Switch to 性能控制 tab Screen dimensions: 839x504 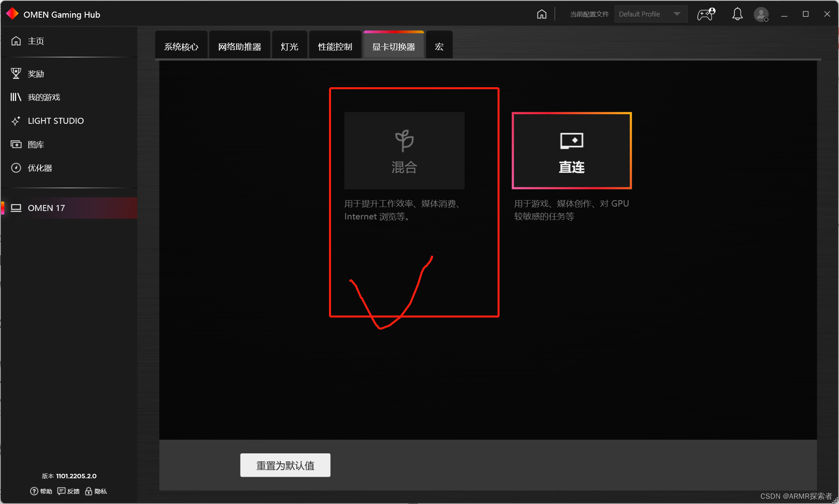(335, 47)
